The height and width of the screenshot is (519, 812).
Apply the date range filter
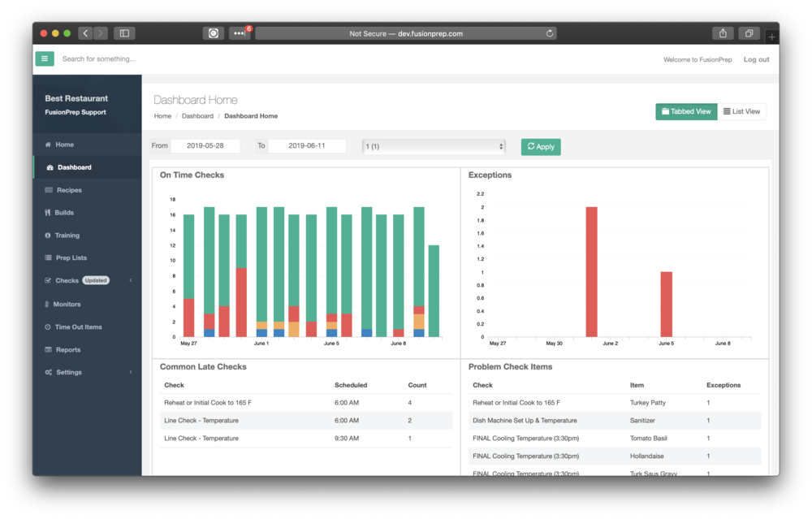pyautogui.click(x=541, y=146)
